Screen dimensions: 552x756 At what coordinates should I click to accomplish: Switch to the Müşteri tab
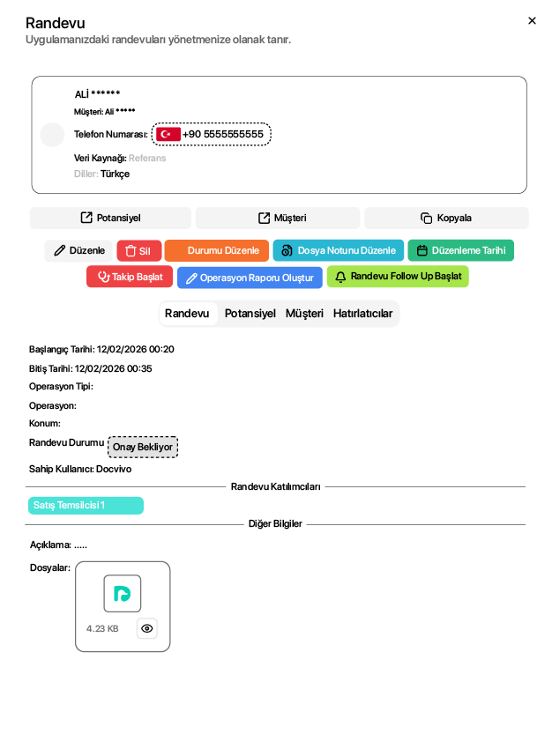tap(304, 314)
